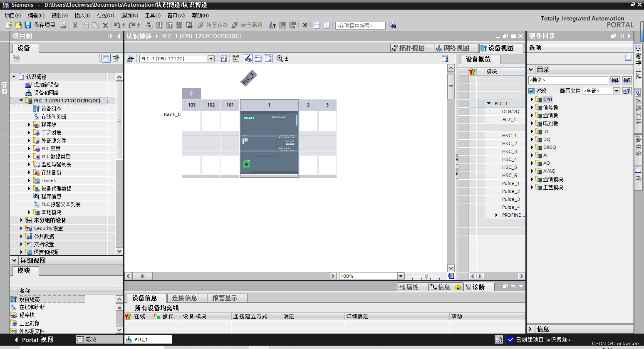This screenshot has width=644, height=349.
Task: Open the 配置文件 全部 profile dropdown
Action: (616, 91)
